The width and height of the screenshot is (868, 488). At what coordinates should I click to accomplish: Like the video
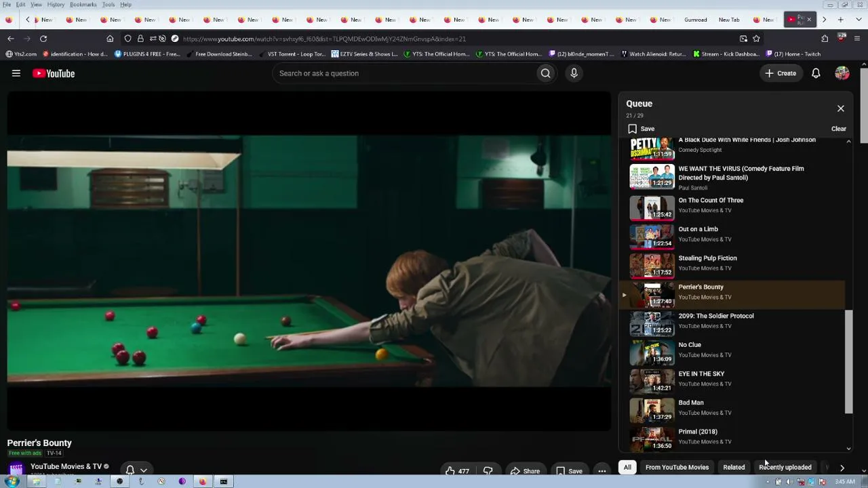click(x=457, y=470)
